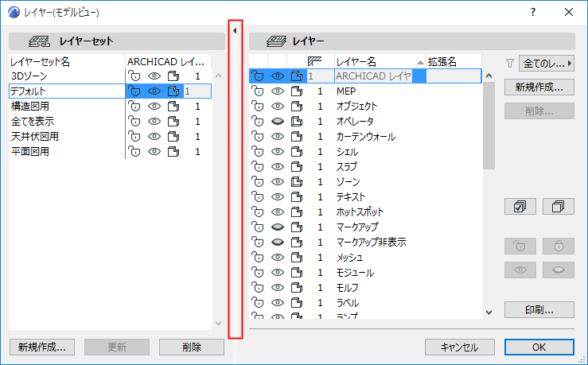
Task: Click the select all layers button
Action: coord(520,207)
